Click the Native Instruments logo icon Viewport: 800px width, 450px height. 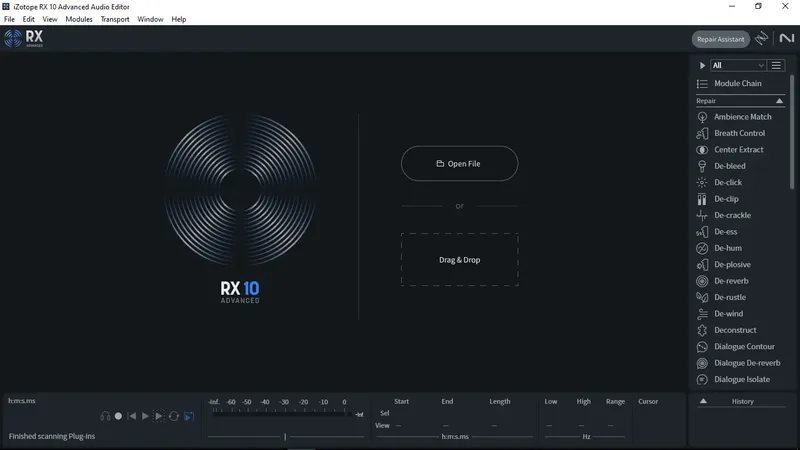(x=786, y=38)
